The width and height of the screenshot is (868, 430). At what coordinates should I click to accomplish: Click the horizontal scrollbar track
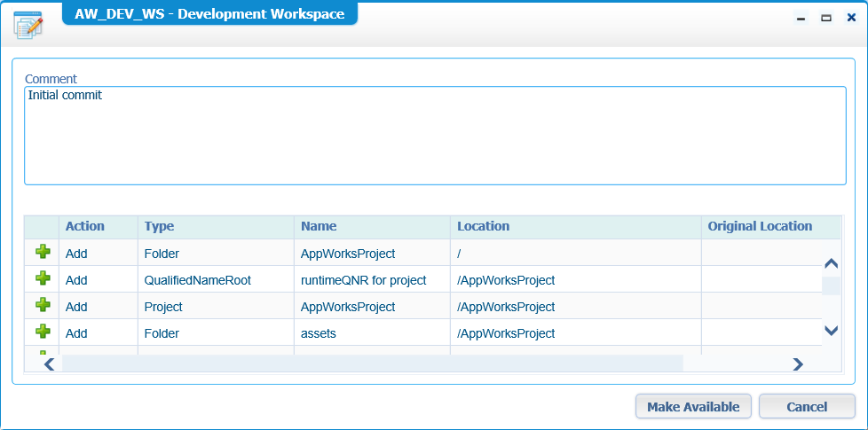tap(373, 364)
